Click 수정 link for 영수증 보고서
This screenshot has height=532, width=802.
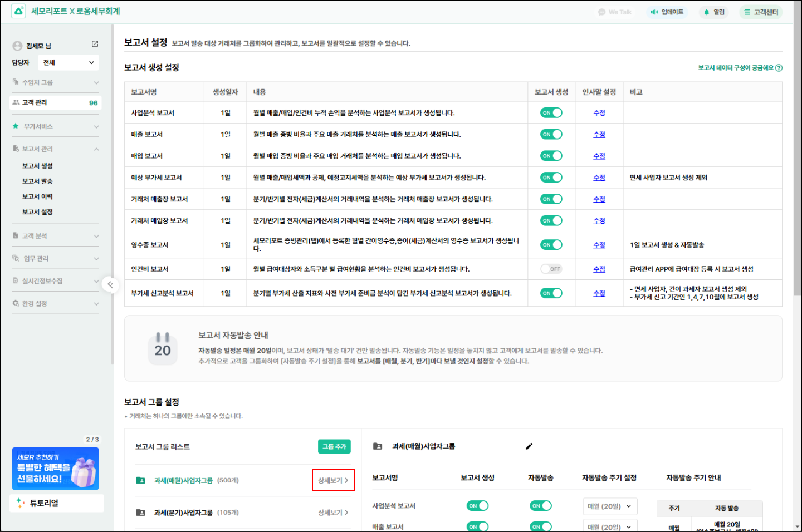click(599, 245)
